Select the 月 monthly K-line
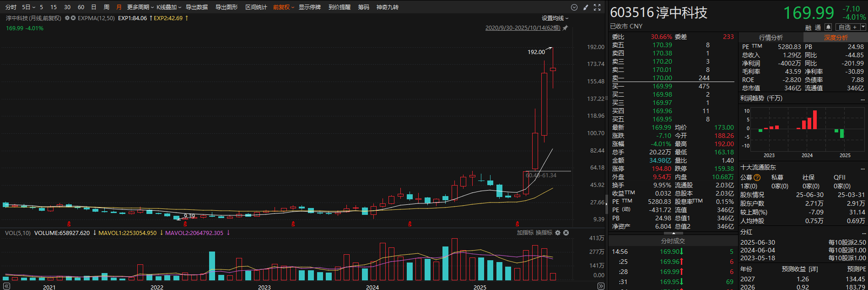Image resolution: width=868 pixels, height=290 pixels. [x=119, y=7]
